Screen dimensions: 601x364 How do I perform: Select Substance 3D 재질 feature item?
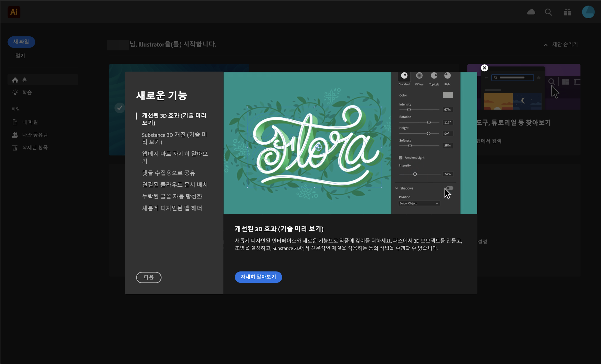(x=174, y=138)
